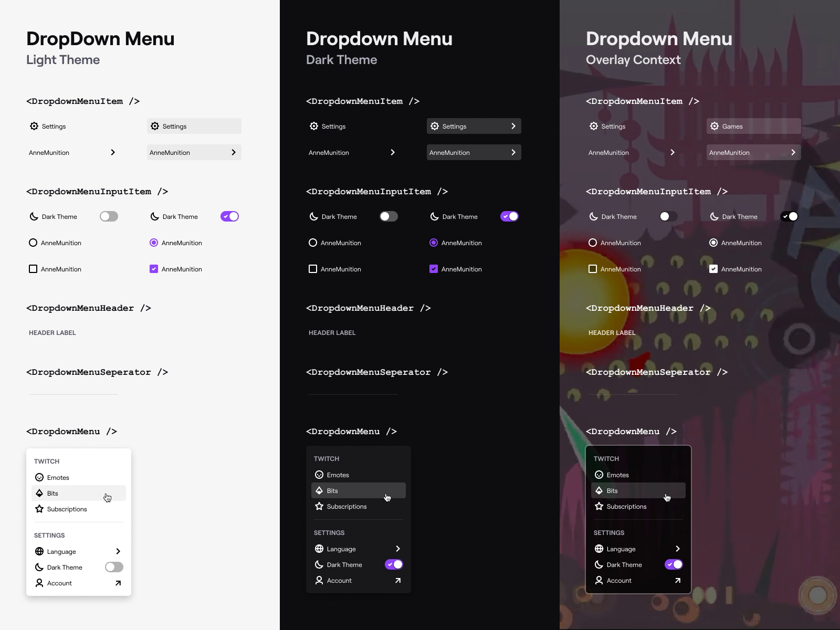Click moon icon beside off Dark Theme toggle, light theme
Screen dimensions: 840x630
(x=34, y=217)
